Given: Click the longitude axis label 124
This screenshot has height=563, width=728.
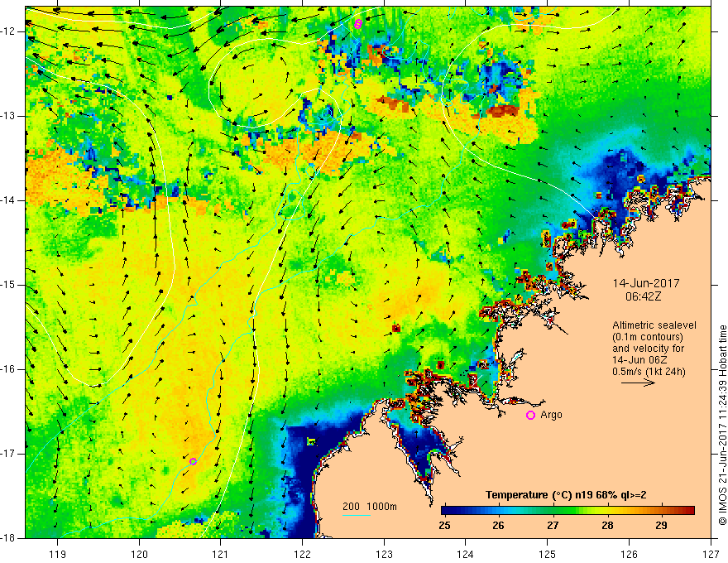Looking at the screenshot, I should click(x=466, y=554).
